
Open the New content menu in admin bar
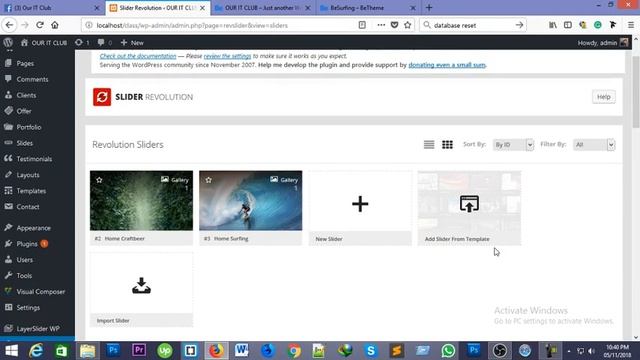point(132,42)
